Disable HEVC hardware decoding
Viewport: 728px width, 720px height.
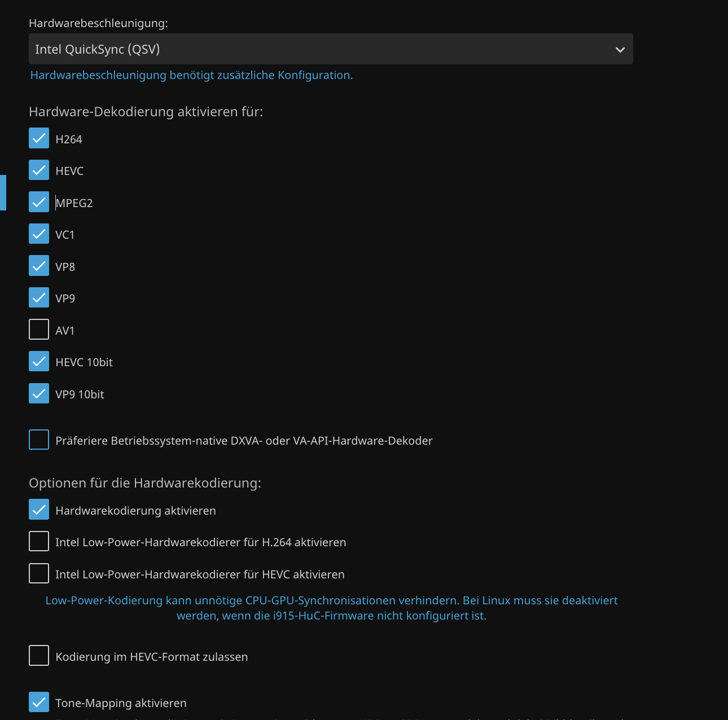[39, 170]
